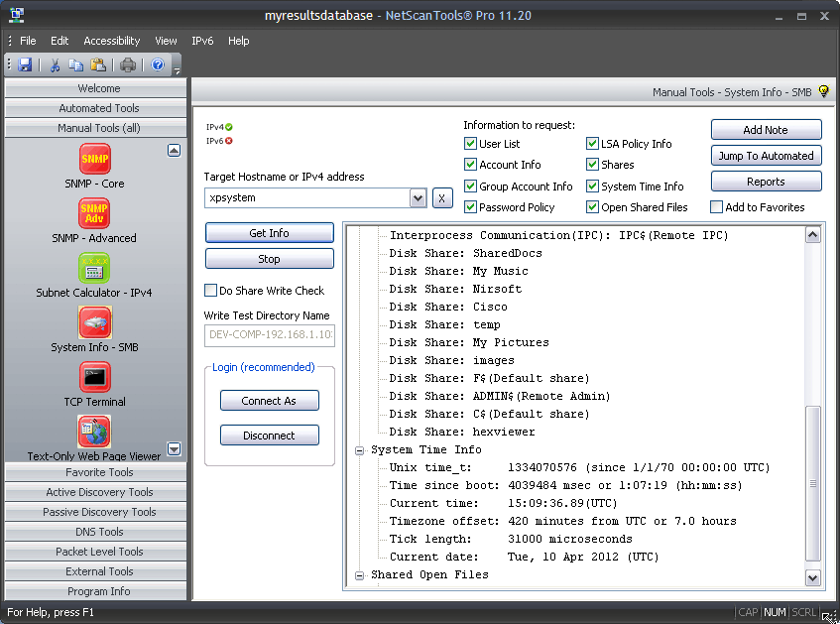Click the Save toolbar icon
Viewport: 840px width, 624px height.
tap(25, 64)
